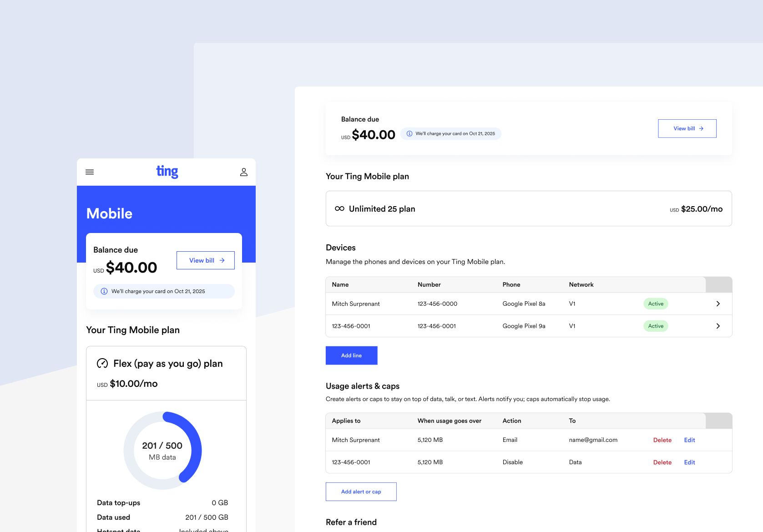The width and height of the screenshot is (763, 532).
Task: Edit the Mitch Surprenant email alert
Action: pos(689,440)
